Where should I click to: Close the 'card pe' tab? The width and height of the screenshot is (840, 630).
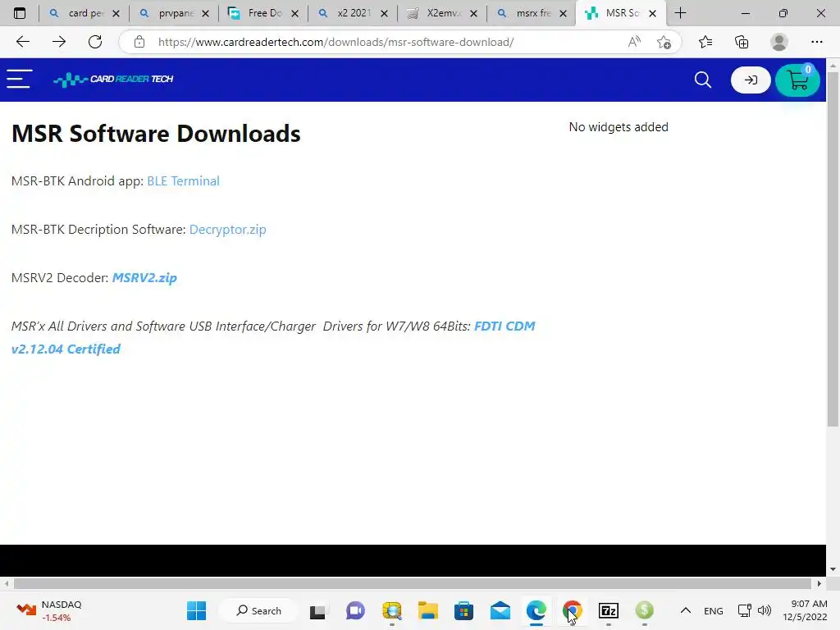pyautogui.click(x=116, y=13)
